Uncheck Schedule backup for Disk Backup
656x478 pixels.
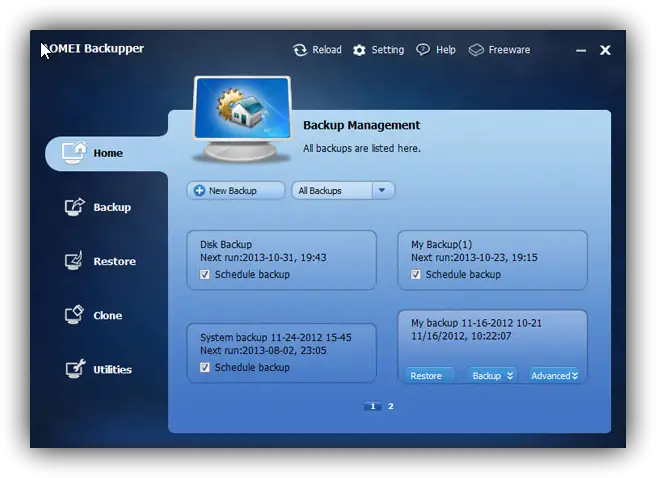pyautogui.click(x=205, y=274)
